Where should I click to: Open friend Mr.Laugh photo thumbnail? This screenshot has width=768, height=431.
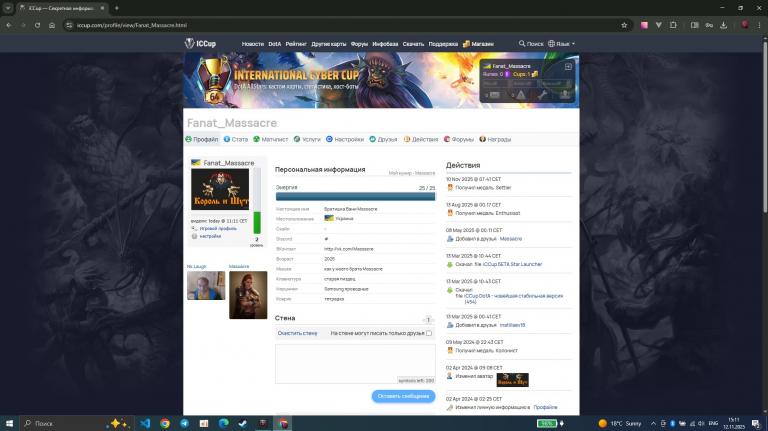tap(206, 285)
